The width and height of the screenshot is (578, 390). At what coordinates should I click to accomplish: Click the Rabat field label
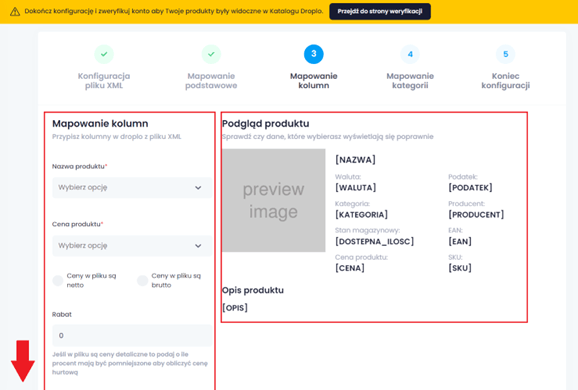[62, 314]
